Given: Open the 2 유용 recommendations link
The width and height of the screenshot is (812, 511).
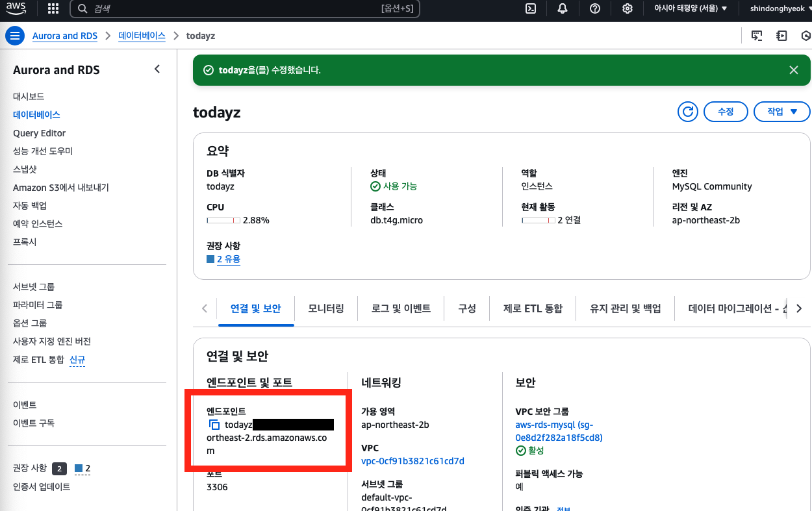Looking at the screenshot, I should point(229,259).
